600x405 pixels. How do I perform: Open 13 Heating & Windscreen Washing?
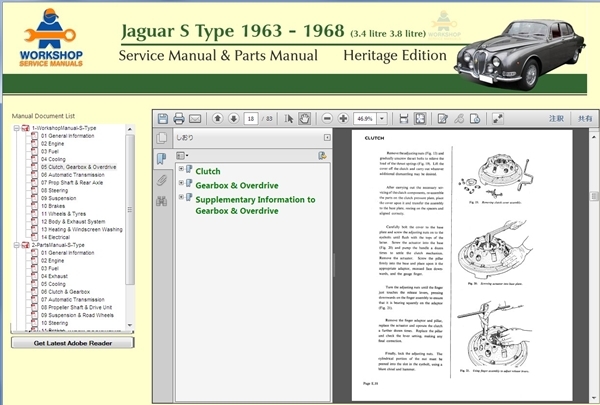coord(82,229)
